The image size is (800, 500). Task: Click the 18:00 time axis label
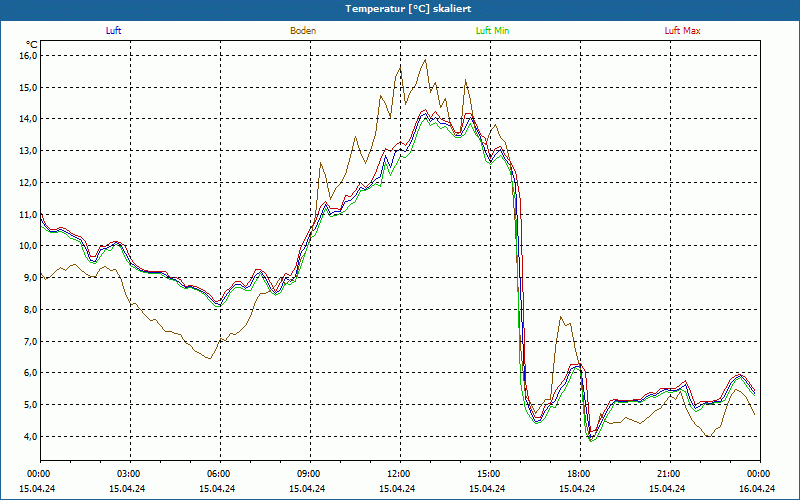click(580, 474)
